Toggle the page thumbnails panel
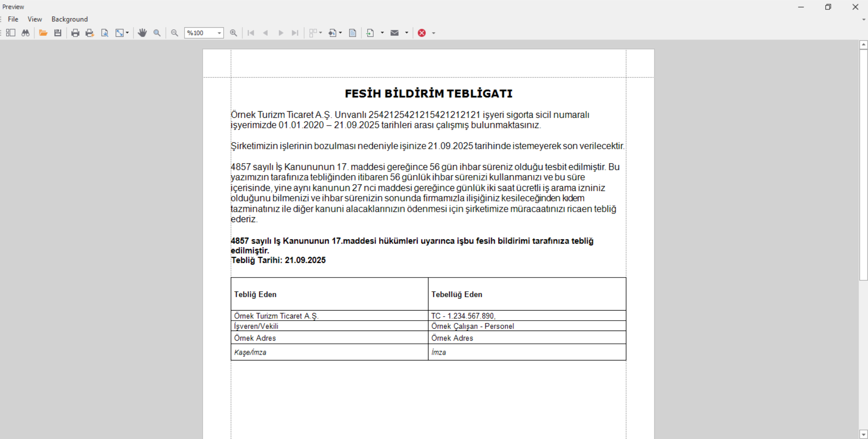868x439 pixels. pos(11,33)
